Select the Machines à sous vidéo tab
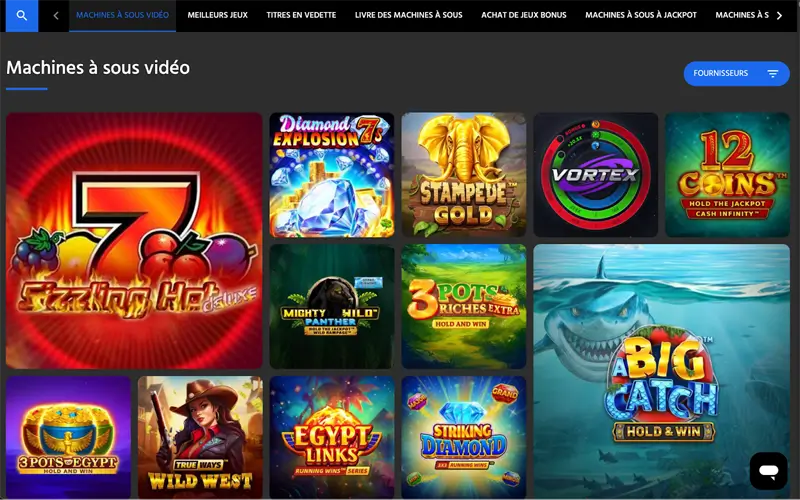Image resolution: width=800 pixels, height=500 pixels. point(122,15)
